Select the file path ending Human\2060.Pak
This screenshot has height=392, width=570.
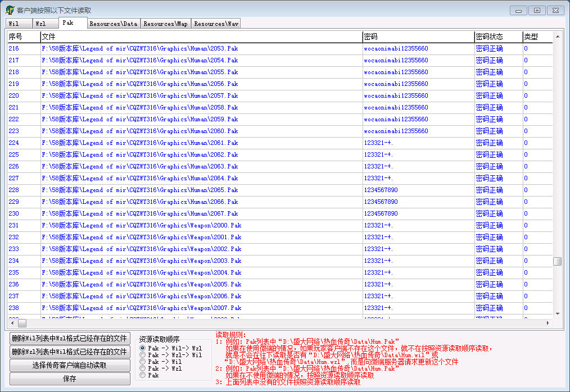[x=140, y=131]
